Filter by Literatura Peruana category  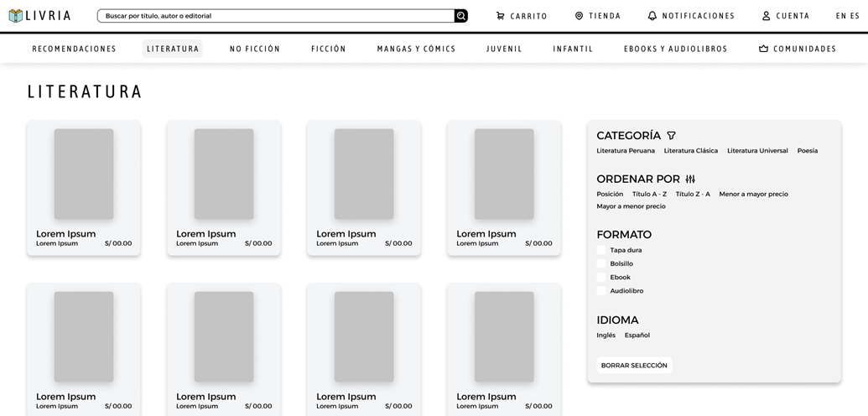coord(626,151)
